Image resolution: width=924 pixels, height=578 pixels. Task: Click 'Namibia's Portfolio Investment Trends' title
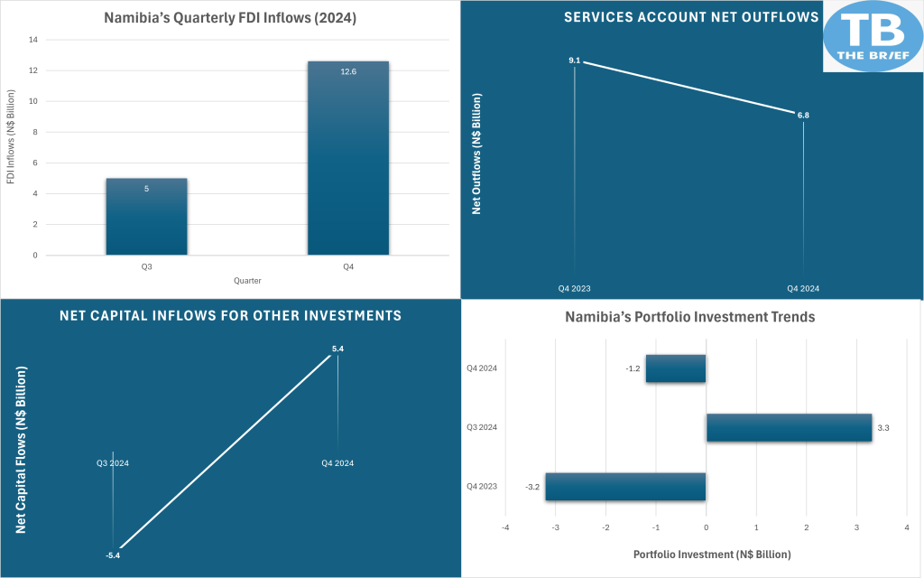pos(690,317)
